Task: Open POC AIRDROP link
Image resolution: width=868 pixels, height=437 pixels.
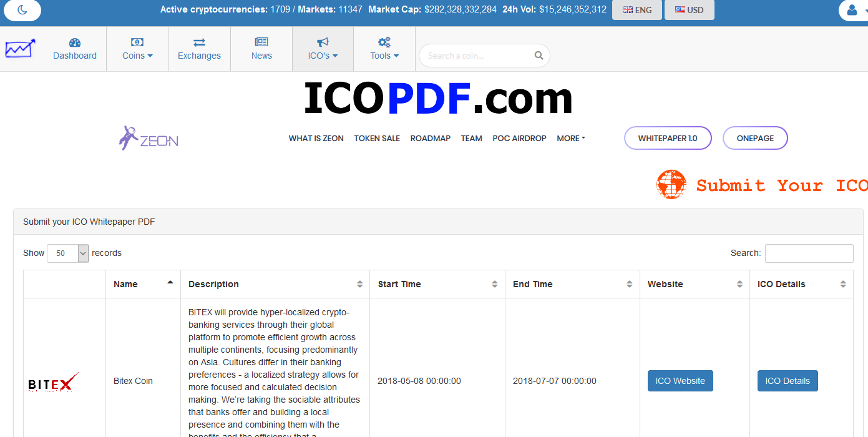Action: (x=519, y=139)
